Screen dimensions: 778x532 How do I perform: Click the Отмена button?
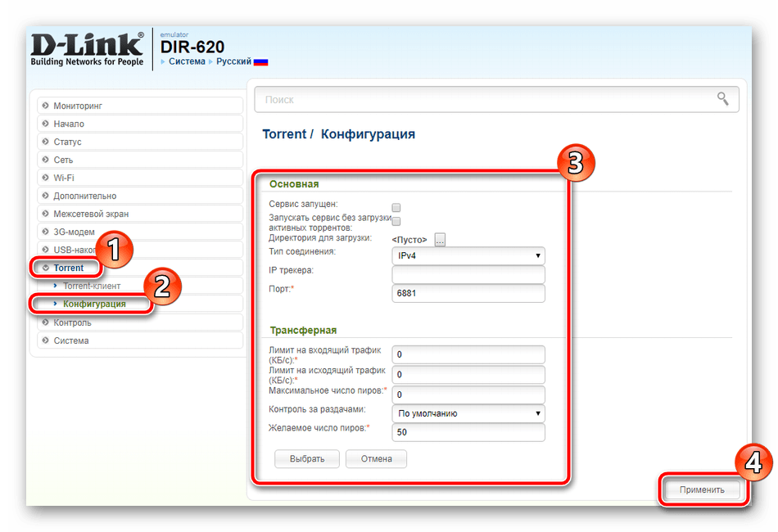pos(376,459)
